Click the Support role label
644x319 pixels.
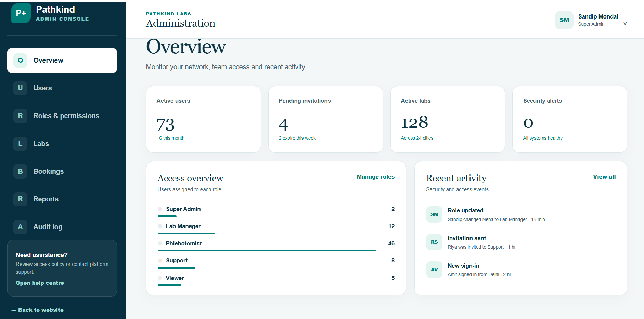point(177,261)
